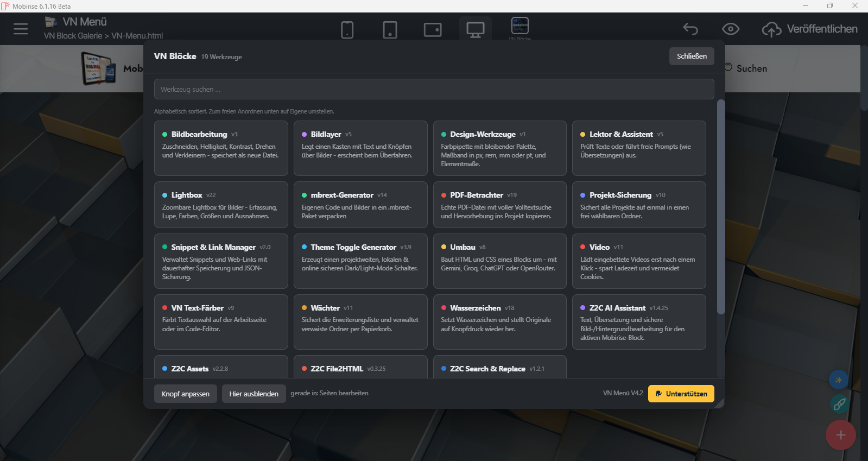
Task: Open the Projekt-Sicherung tool card
Action: coord(639,205)
